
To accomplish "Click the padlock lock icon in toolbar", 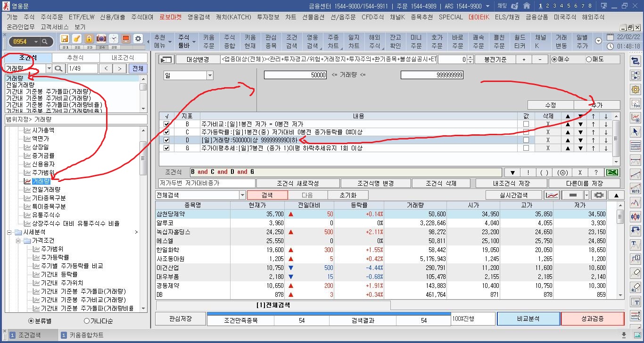I will pos(89,39).
